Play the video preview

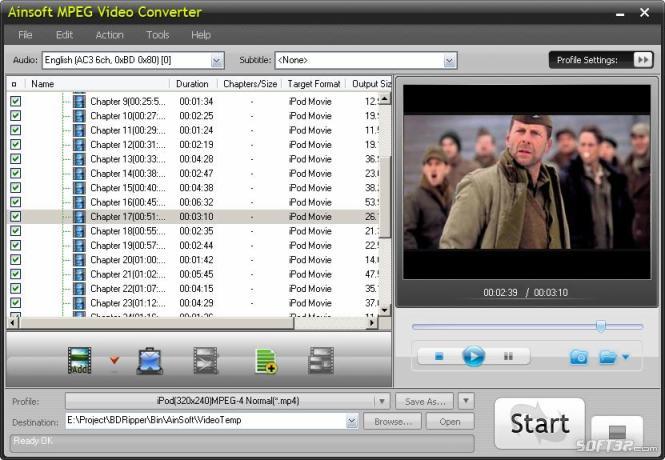473,356
